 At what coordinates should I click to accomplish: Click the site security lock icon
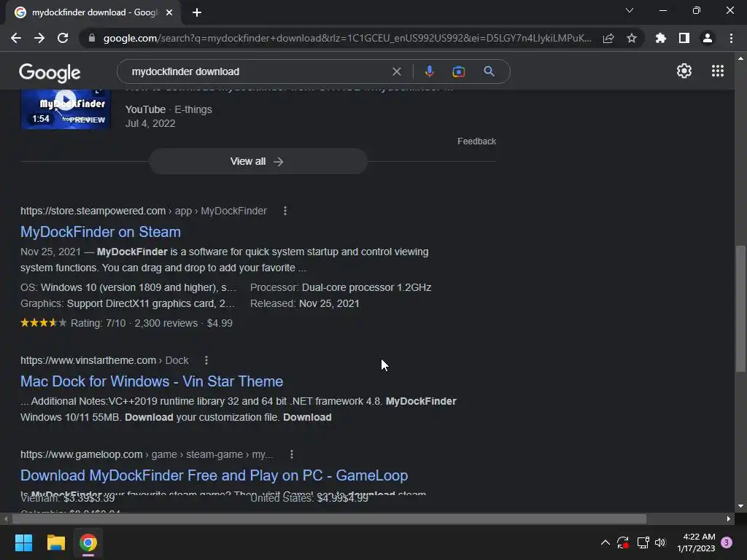point(91,38)
